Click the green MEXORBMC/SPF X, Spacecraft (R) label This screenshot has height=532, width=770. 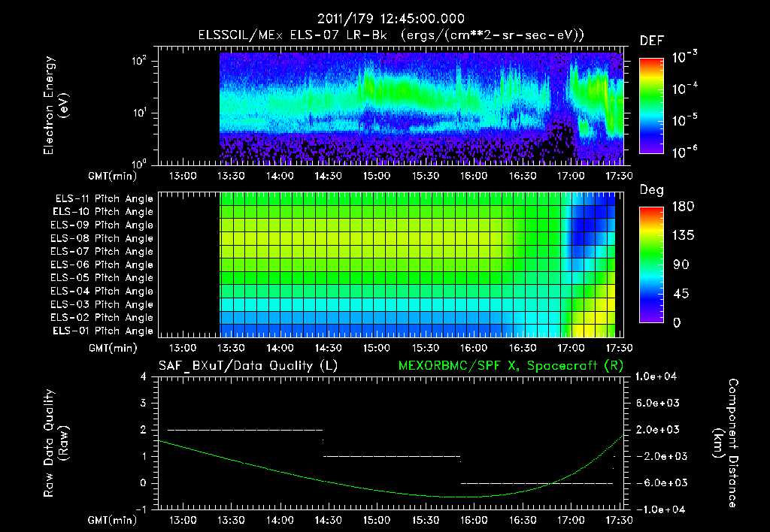(x=511, y=366)
